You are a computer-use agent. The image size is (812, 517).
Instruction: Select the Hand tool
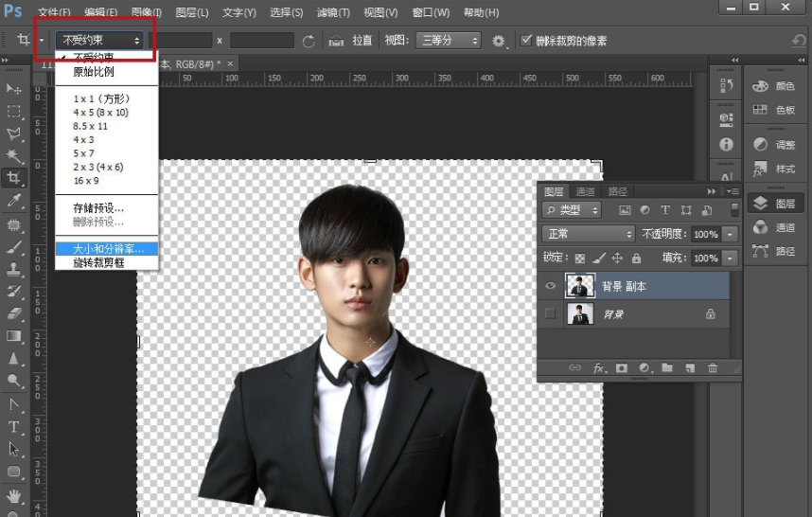click(x=13, y=496)
